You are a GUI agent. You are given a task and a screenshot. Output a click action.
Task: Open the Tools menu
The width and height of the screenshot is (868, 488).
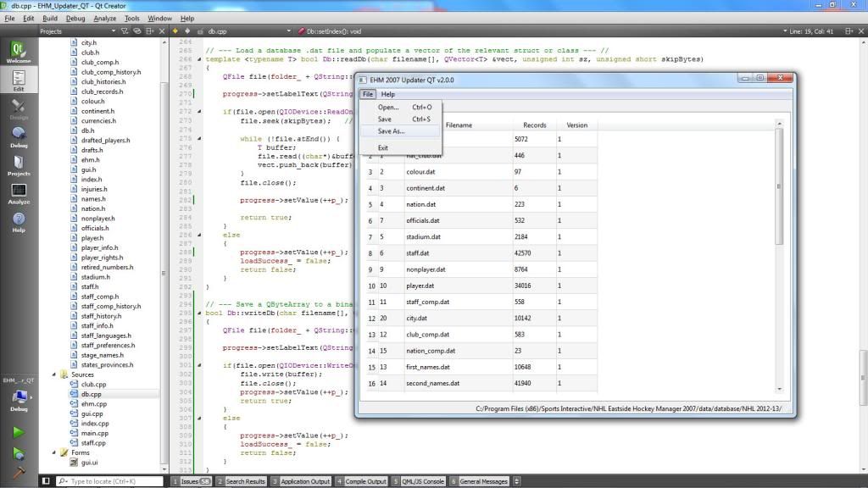[131, 19]
